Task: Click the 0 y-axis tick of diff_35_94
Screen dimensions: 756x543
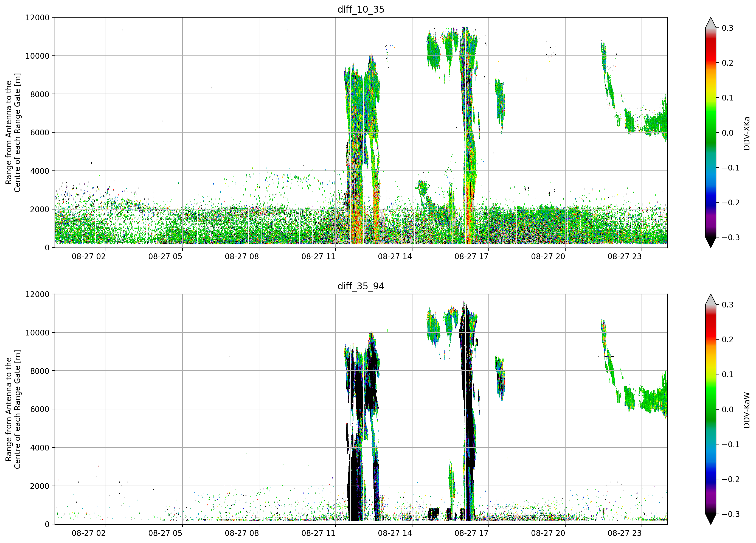Action: pyautogui.click(x=47, y=525)
